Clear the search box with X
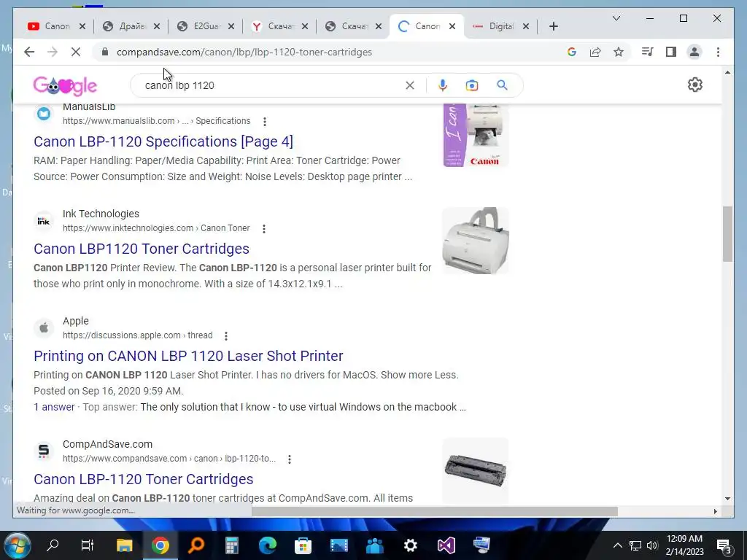This screenshot has height=560, width=747. pyautogui.click(x=410, y=85)
